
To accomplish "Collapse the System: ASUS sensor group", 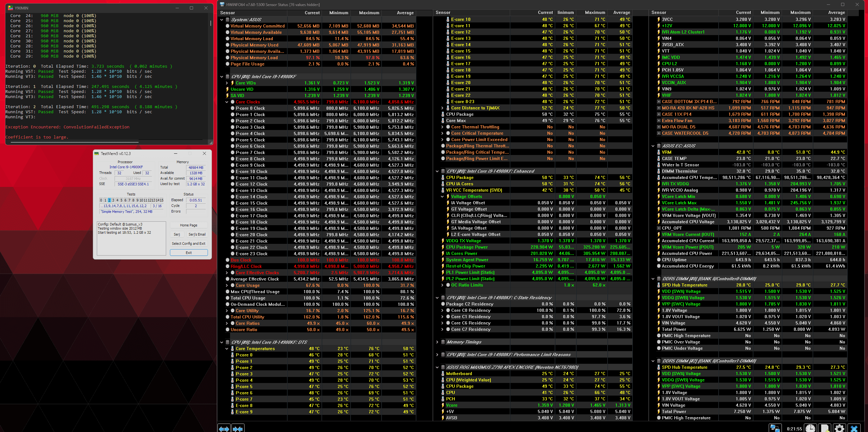I will point(222,20).
